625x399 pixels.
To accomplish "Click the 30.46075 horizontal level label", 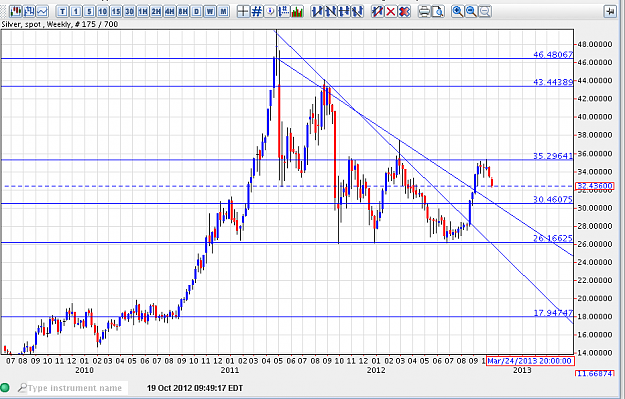I will 553,199.
